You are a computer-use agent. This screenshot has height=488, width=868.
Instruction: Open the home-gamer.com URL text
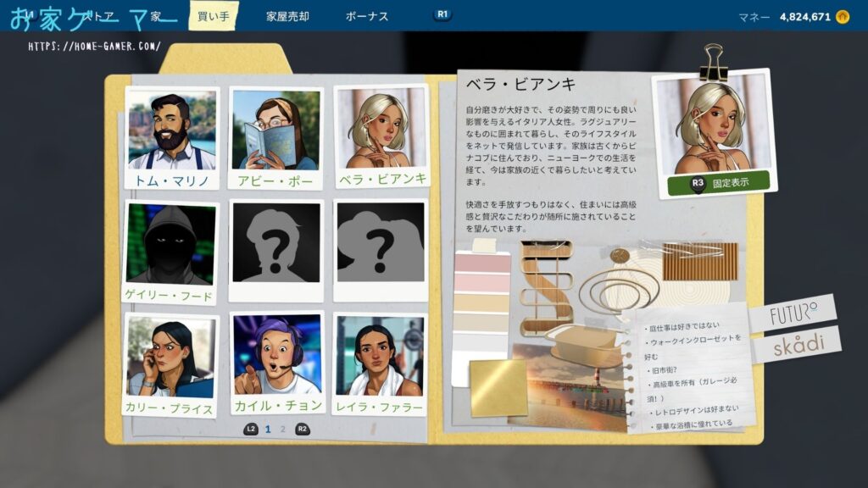tap(94, 47)
